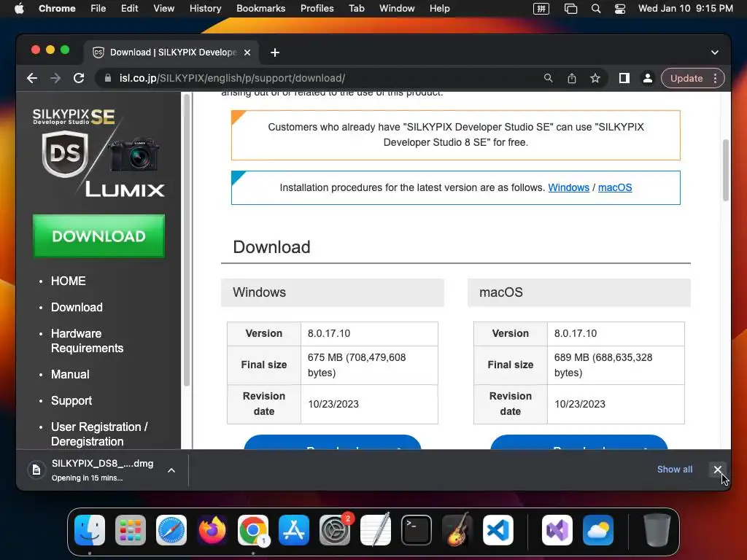Open the Window menu
747x560 pixels.
tap(397, 9)
